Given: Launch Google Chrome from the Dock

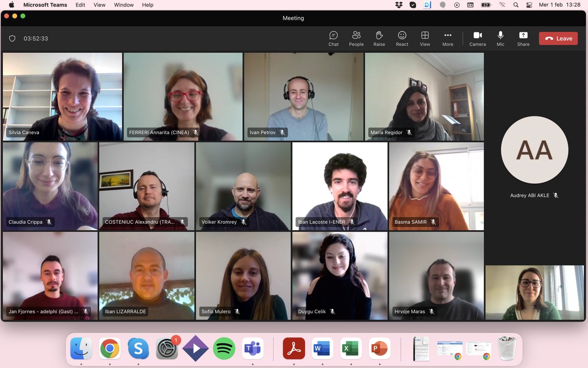Looking at the screenshot, I should click(x=110, y=348).
